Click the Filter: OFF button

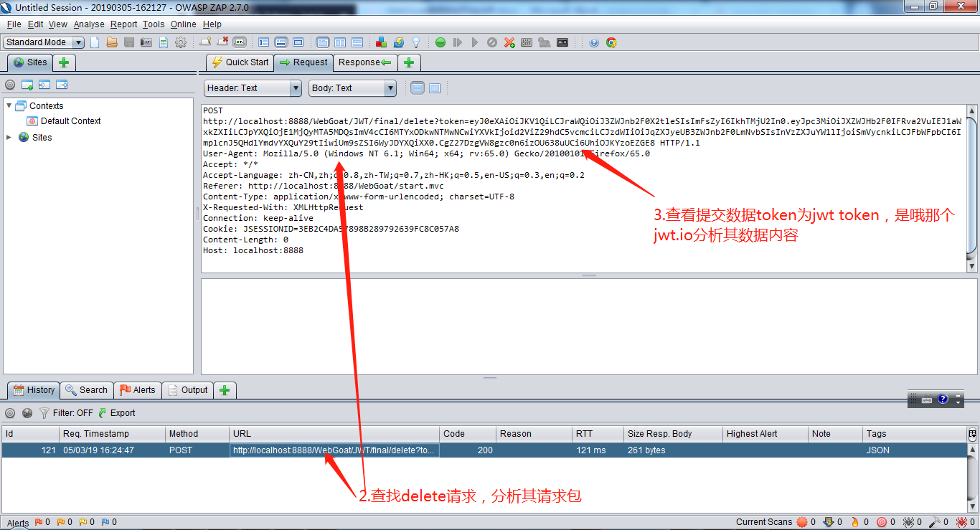click(66, 413)
